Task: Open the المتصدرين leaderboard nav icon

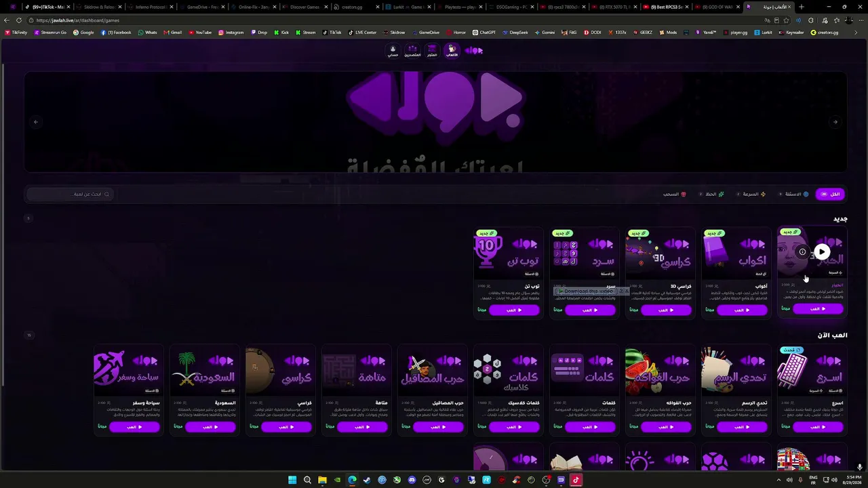Action: 412,51
